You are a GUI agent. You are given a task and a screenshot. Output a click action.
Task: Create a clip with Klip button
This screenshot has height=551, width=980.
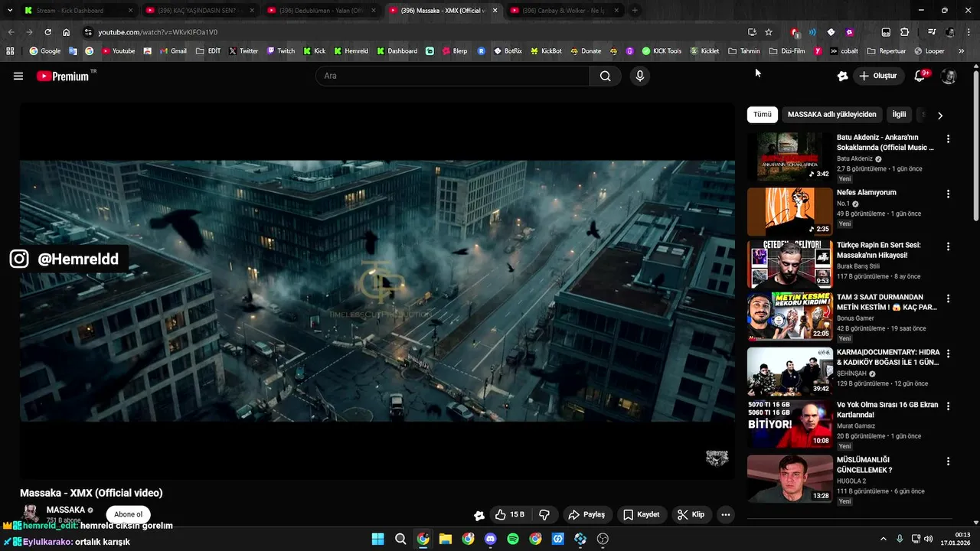[691, 514]
